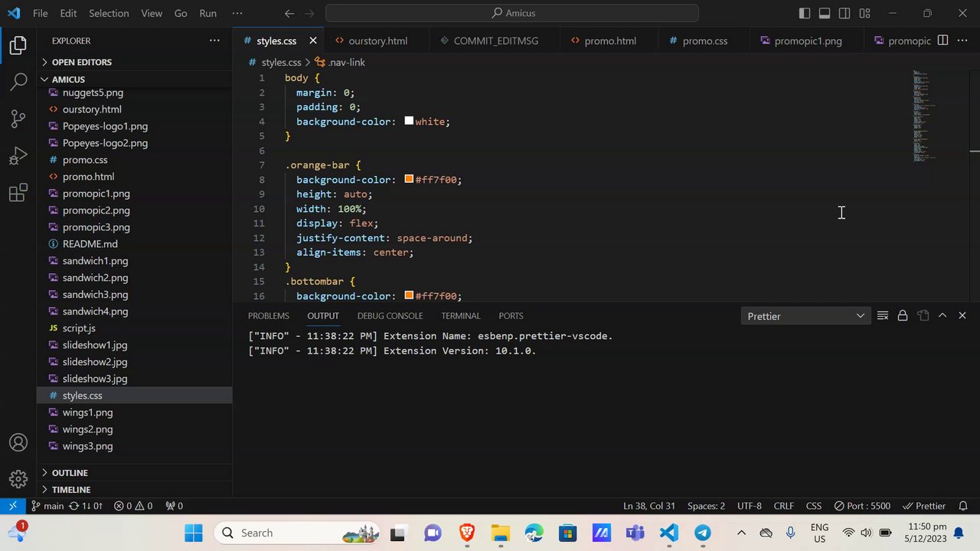Open the errors and warnings status indicator
The width and height of the screenshot is (980, 551).
133,506
